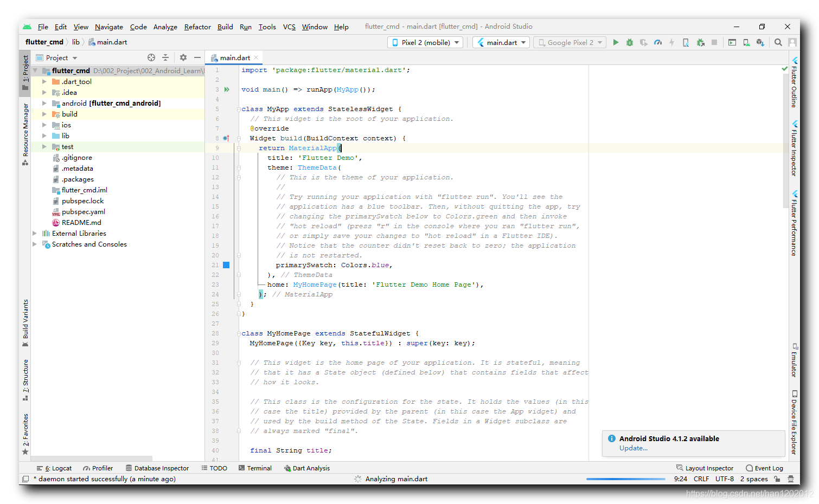
Task: Click CRLF line separator in status bar
Action: click(701, 479)
